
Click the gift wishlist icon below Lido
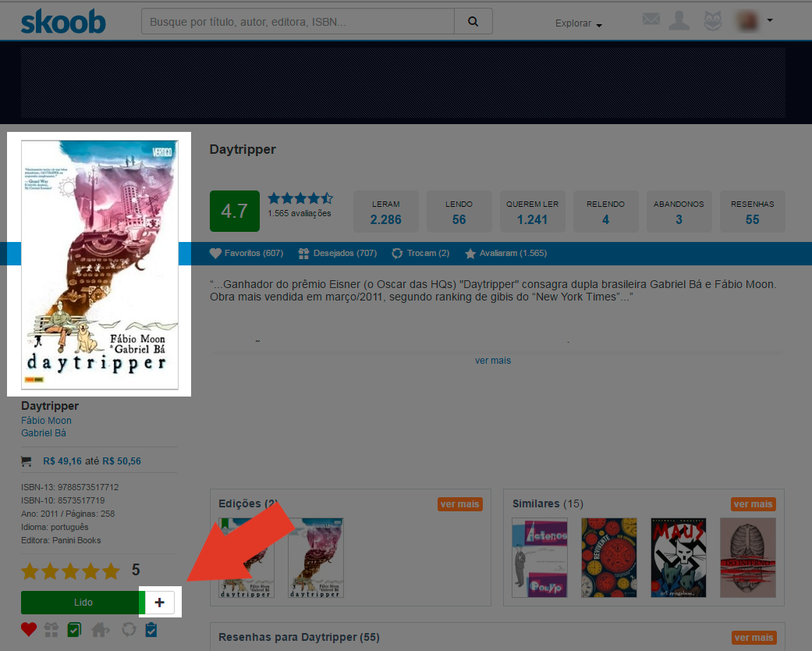51,629
